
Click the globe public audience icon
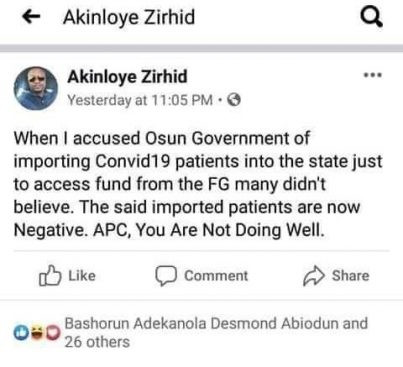(x=234, y=100)
